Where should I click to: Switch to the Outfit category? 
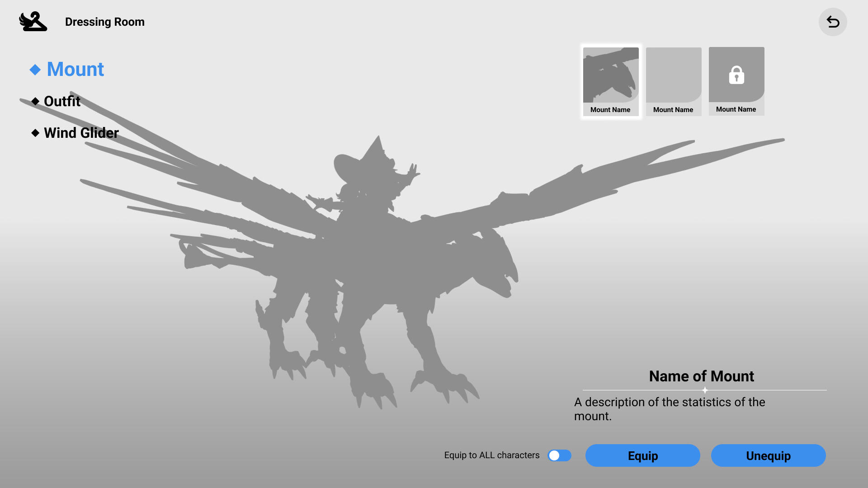point(62,101)
